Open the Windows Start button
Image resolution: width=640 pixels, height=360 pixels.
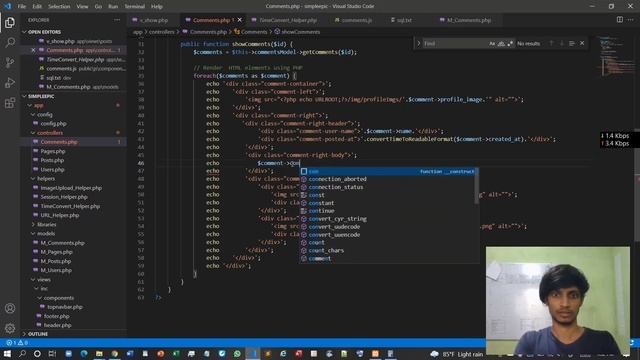pyautogui.click(x=7, y=353)
